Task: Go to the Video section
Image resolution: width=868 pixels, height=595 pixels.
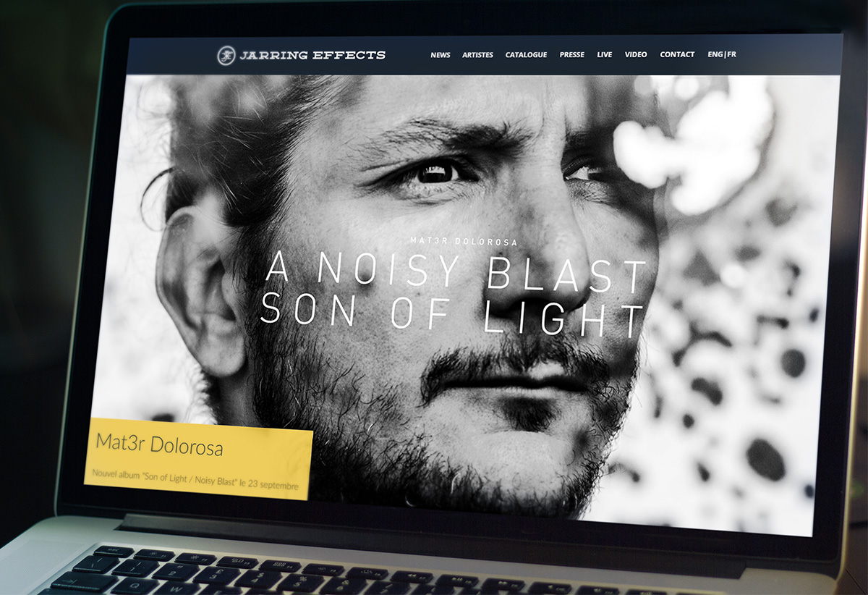Action: point(636,55)
